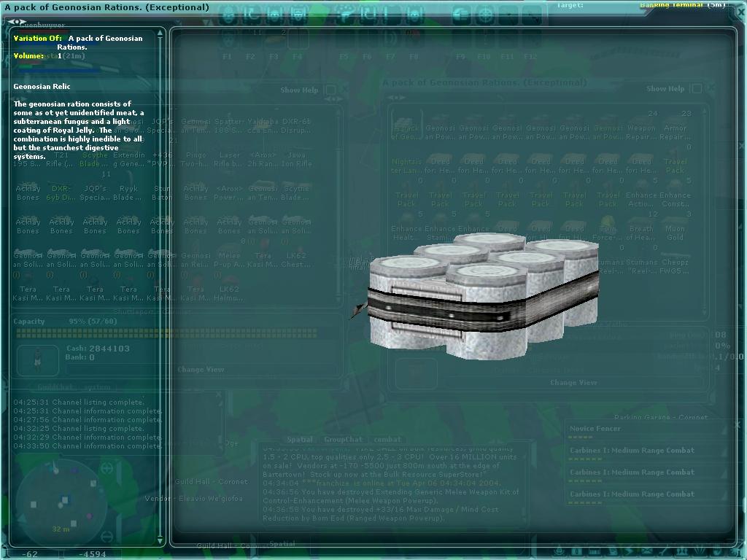Click the helmet face icon in top toolbar
Viewport: 747px width, 560px height.
coord(229,15)
